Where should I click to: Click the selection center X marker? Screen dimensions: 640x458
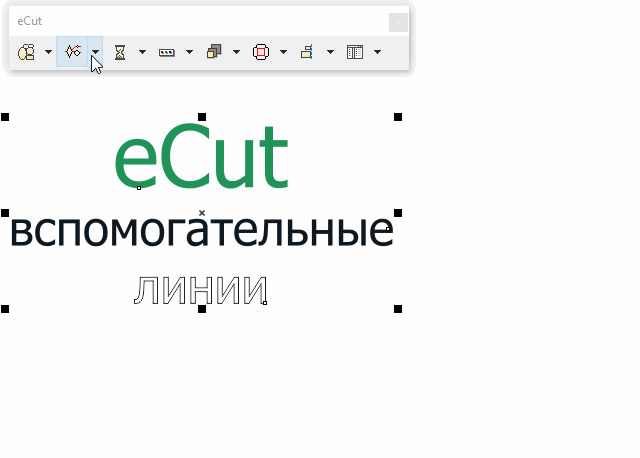pyautogui.click(x=202, y=213)
